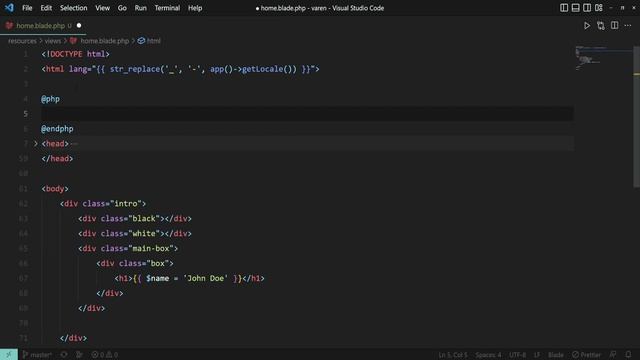Click the 'str_replace' function text
Screen dimensions: 640x360
135,69
